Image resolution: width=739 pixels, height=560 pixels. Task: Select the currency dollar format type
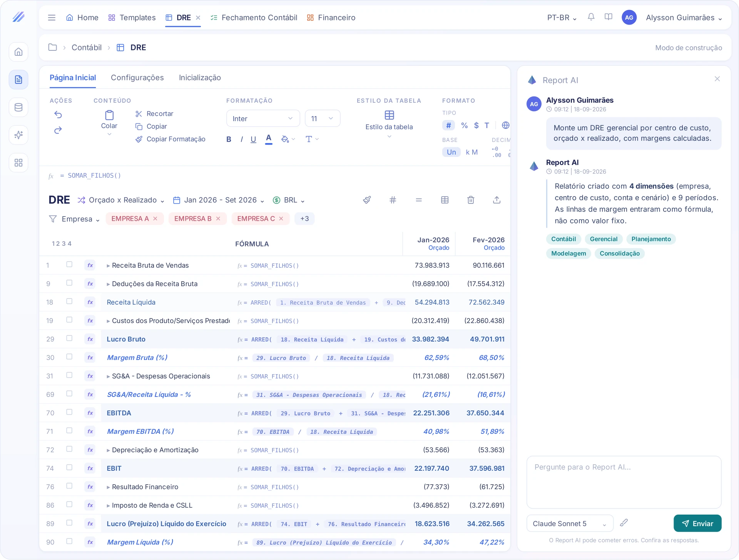[477, 125]
